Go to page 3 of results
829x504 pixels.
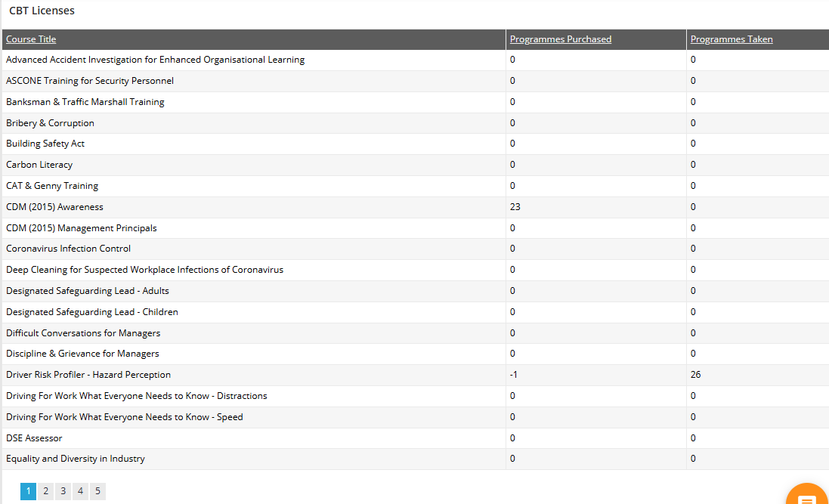coord(63,491)
